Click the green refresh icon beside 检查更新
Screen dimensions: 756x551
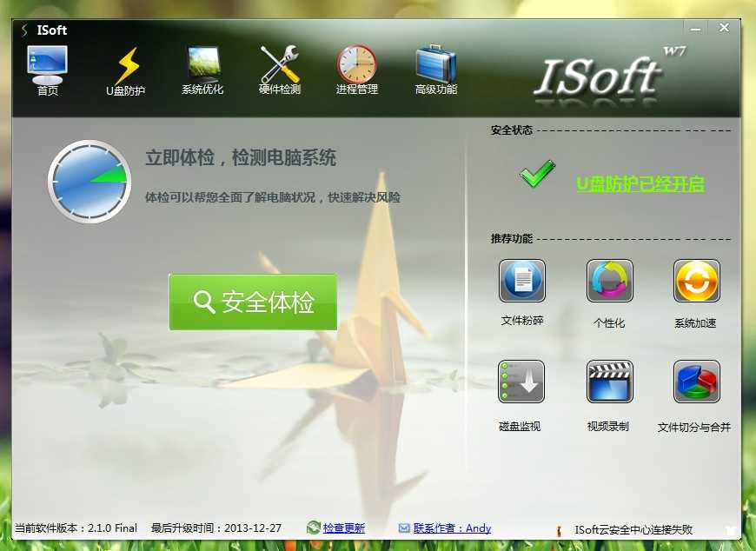pos(314,528)
